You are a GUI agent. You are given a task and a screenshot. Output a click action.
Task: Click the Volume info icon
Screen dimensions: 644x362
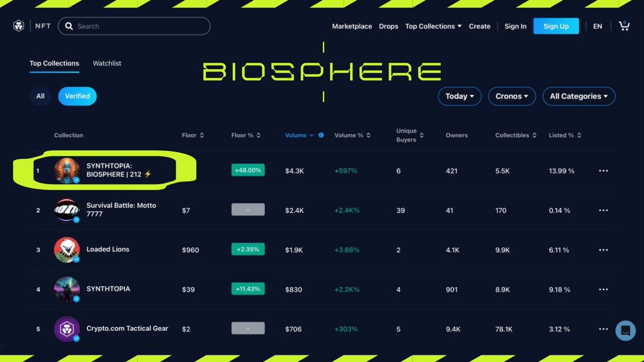tap(321, 135)
